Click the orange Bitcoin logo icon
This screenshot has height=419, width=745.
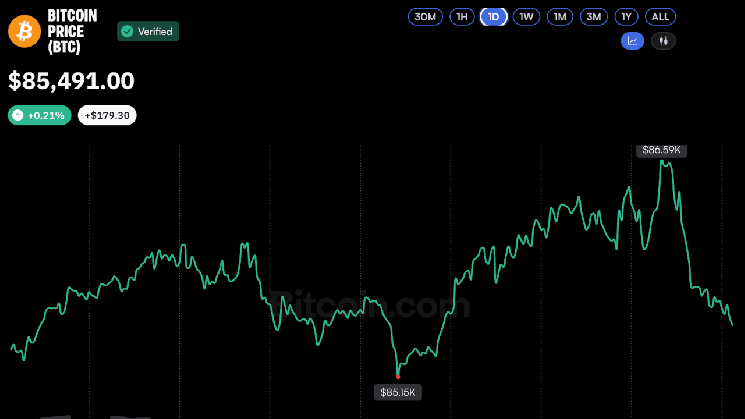(x=25, y=31)
